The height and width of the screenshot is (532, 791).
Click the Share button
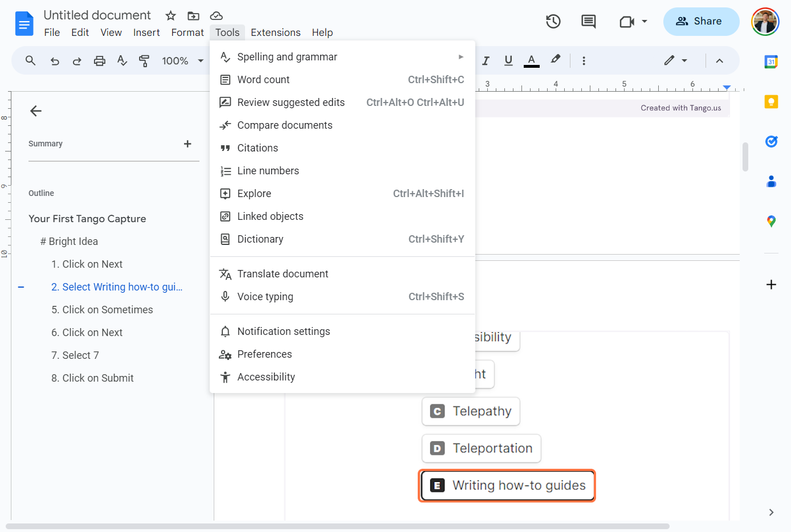pyautogui.click(x=701, y=22)
